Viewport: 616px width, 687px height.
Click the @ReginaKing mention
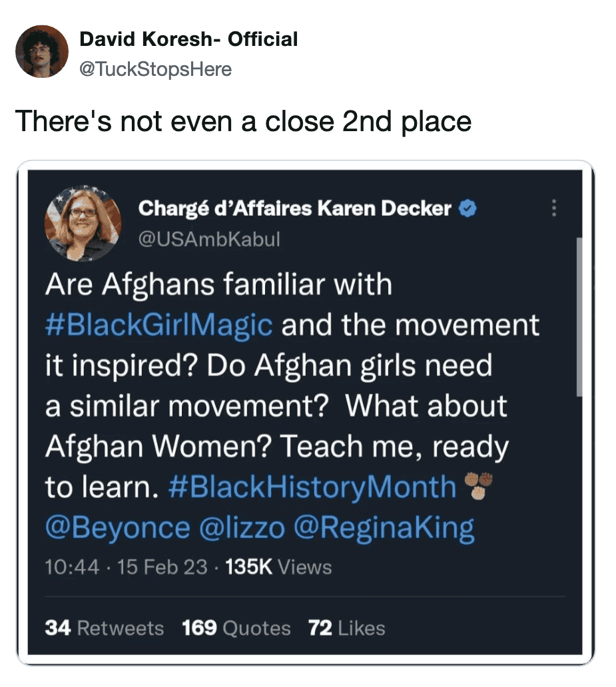tap(384, 528)
